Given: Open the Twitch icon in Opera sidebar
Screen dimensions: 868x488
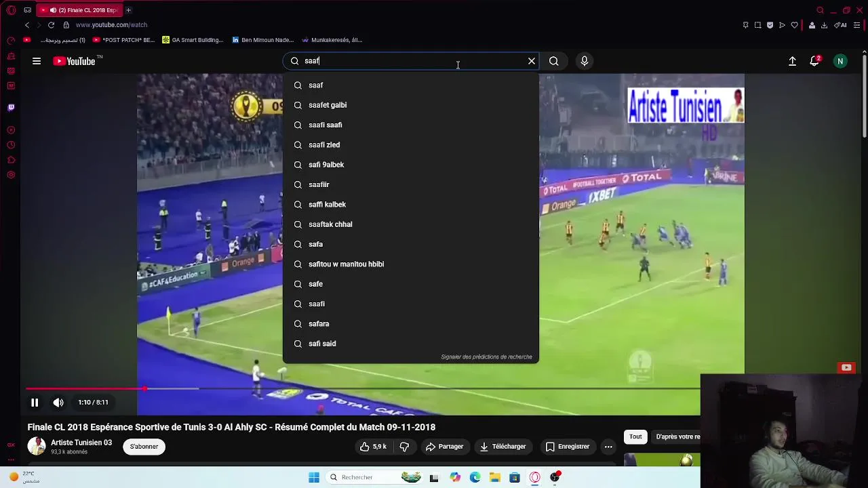Looking at the screenshot, I should pyautogui.click(x=11, y=107).
